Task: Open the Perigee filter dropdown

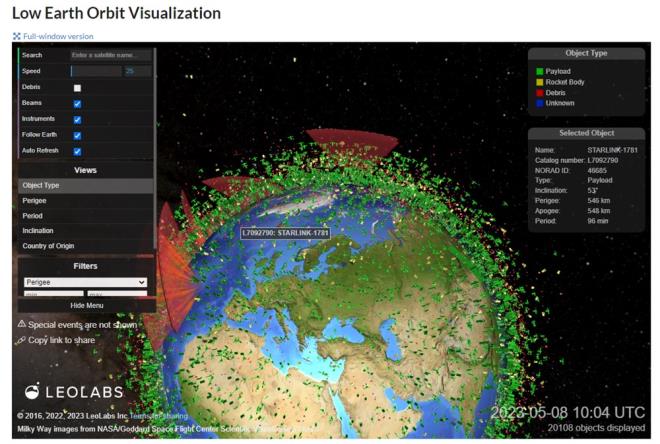Action: (x=85, y=283)
